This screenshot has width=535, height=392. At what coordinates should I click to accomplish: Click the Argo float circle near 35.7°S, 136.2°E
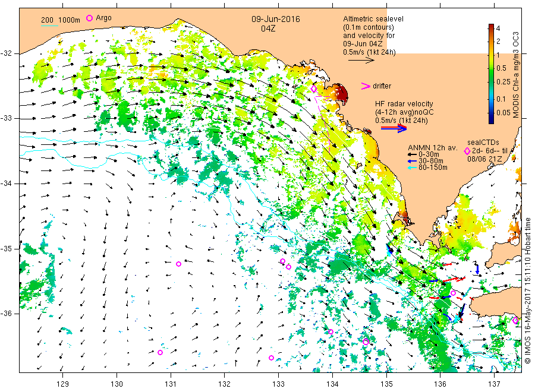(x=453, y=293)
